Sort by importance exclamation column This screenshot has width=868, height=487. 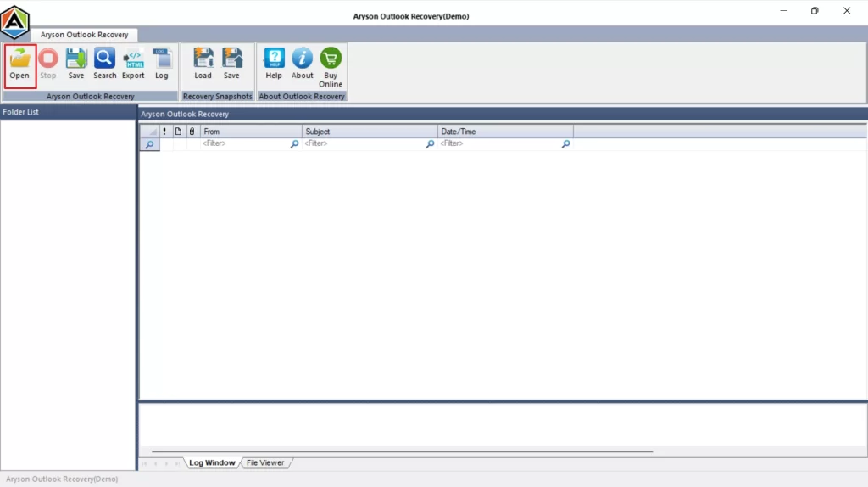click(x=164, y=132)
